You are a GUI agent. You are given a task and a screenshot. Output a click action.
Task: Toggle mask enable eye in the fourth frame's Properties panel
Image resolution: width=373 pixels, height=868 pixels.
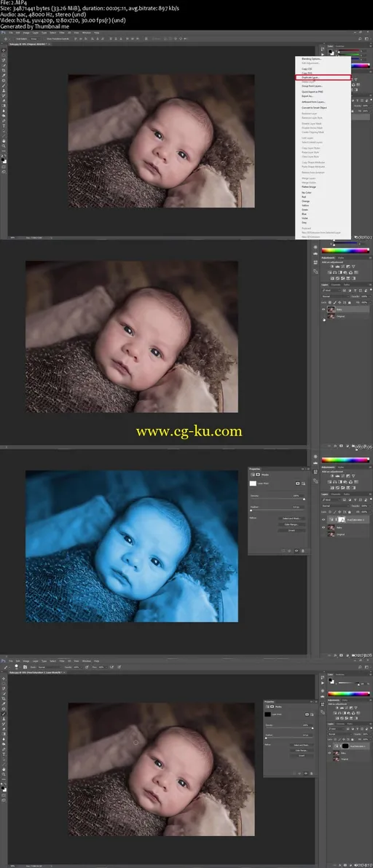[307, 773]
